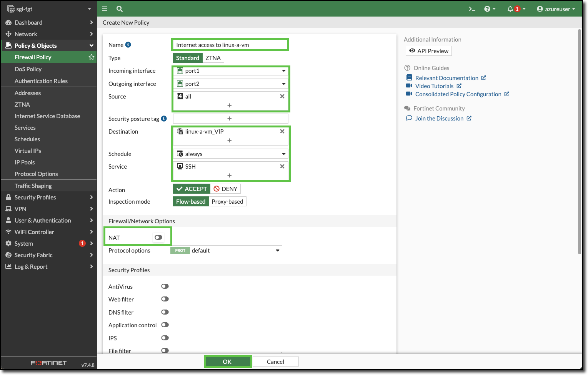588x375 pixels.
Task: Turn on the IPS toggle
Action: (165, 338)
